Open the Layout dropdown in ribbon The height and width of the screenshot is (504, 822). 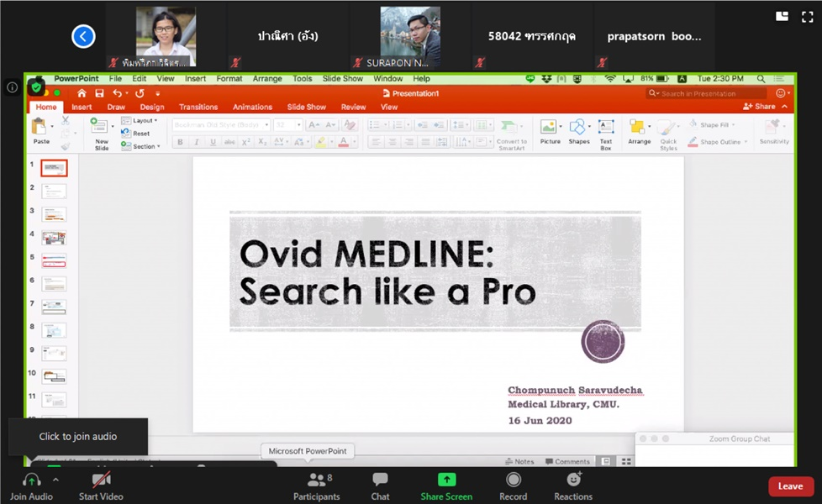click(x=144, y=121)
